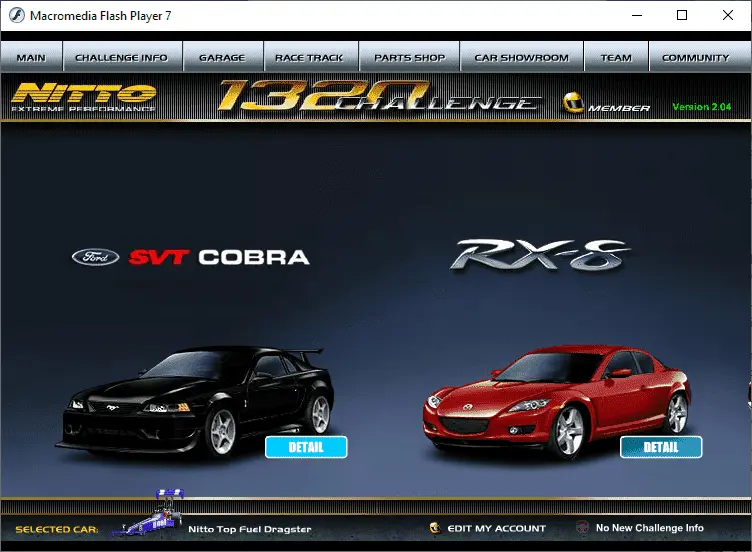Open the PARTS SHOP tab
The height and width of the screenshot is (552, 752).
pos(409,58)
